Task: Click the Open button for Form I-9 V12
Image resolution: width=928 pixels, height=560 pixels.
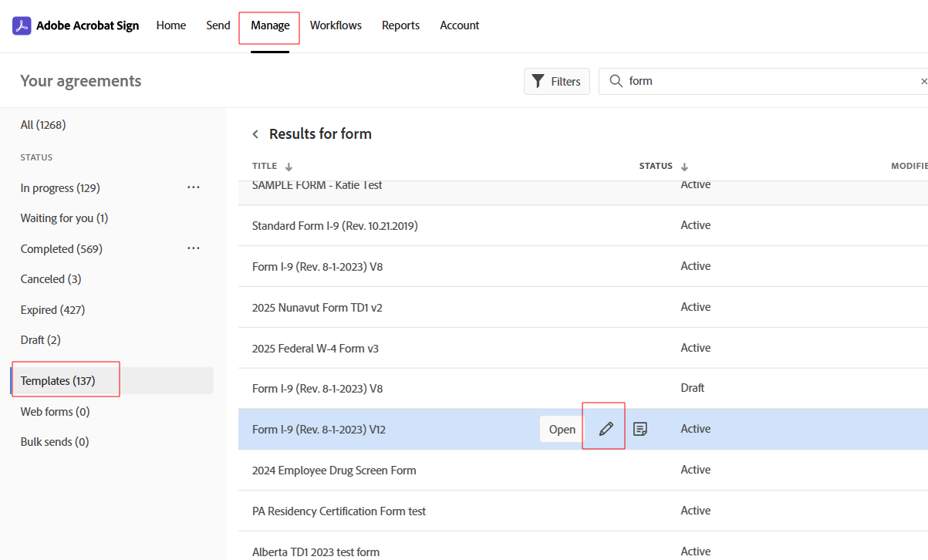Action: (x=562, y=429)
